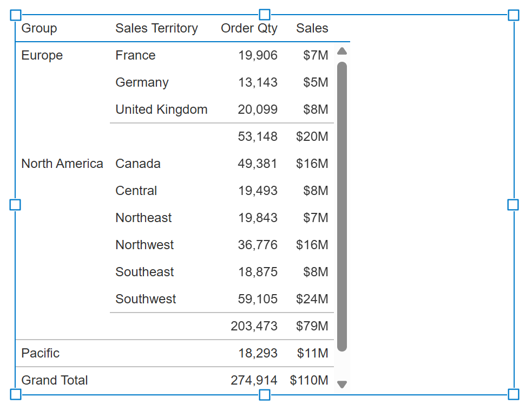Screen dimensions: 532x416
Task: Select the Europe group row
Action: 42,55
